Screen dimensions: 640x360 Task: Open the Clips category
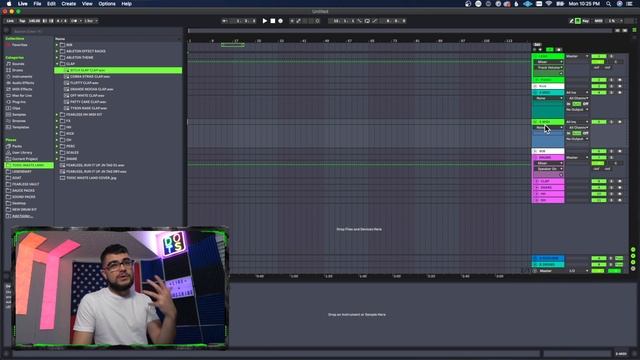pos(16,108)
